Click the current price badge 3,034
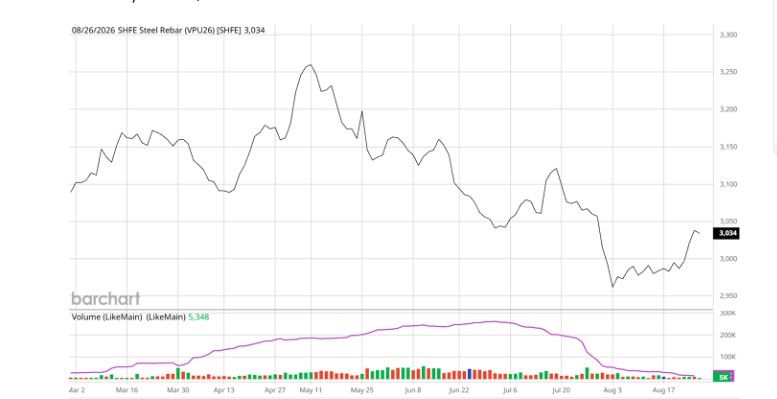Image resolution: width=777 pixels, height=399 pixels. point(726,233)
